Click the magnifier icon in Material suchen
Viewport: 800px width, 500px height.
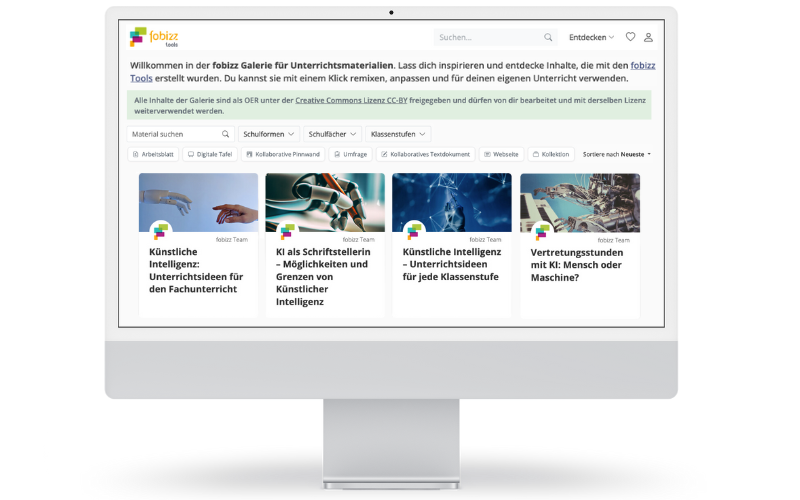point(225,134)
